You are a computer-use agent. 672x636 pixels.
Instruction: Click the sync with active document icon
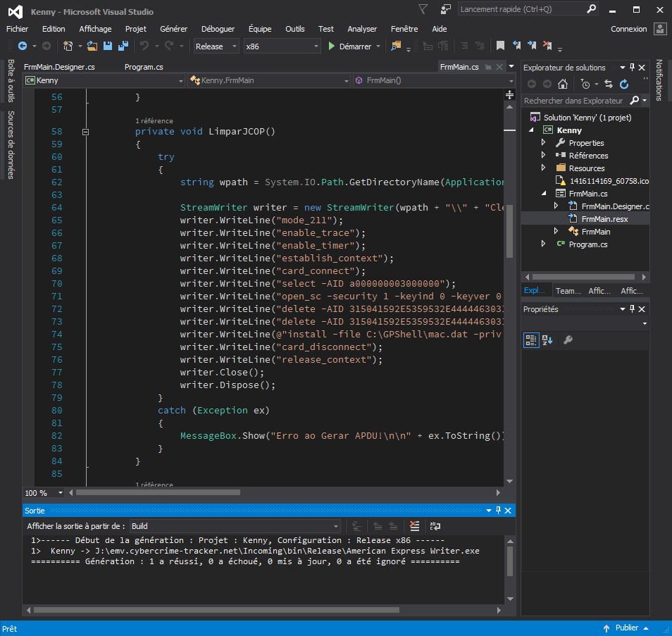coord(609,84)
